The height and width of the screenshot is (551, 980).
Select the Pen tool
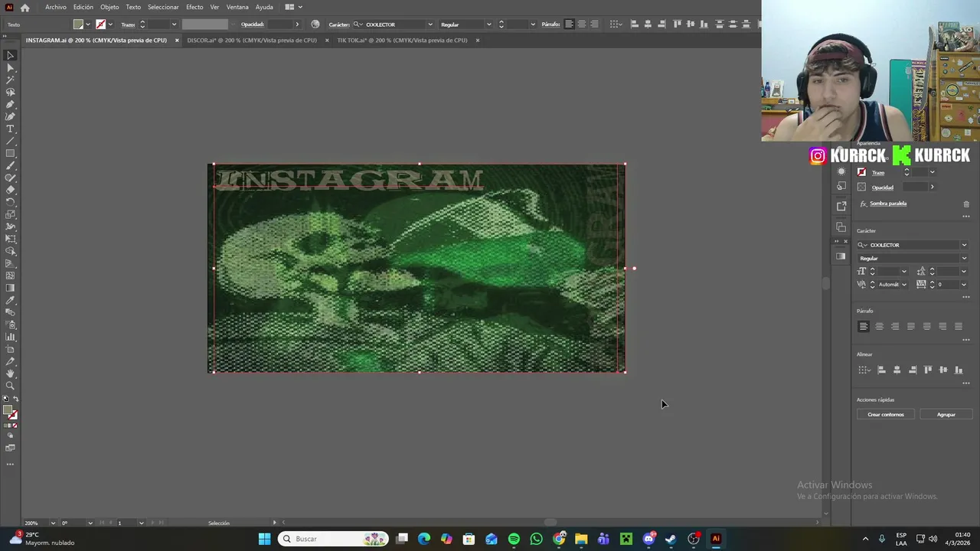pos(11,104)
